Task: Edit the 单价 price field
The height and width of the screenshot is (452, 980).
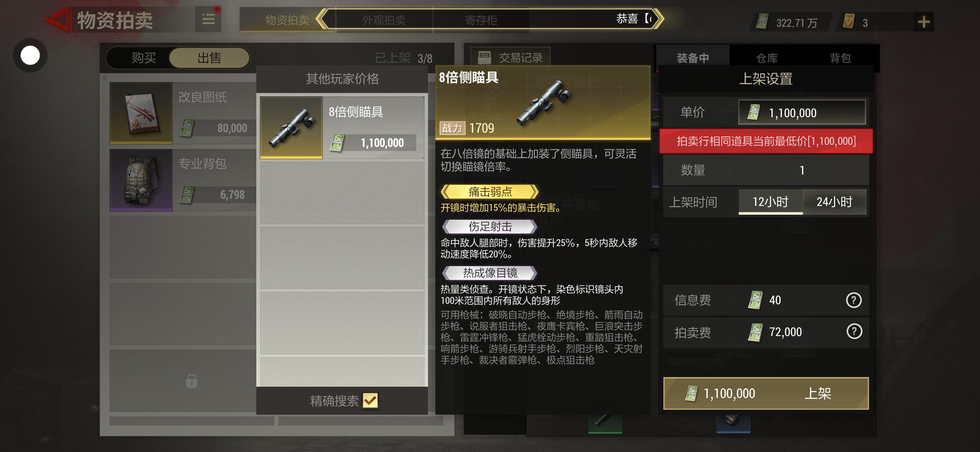Action: [802, 112]
